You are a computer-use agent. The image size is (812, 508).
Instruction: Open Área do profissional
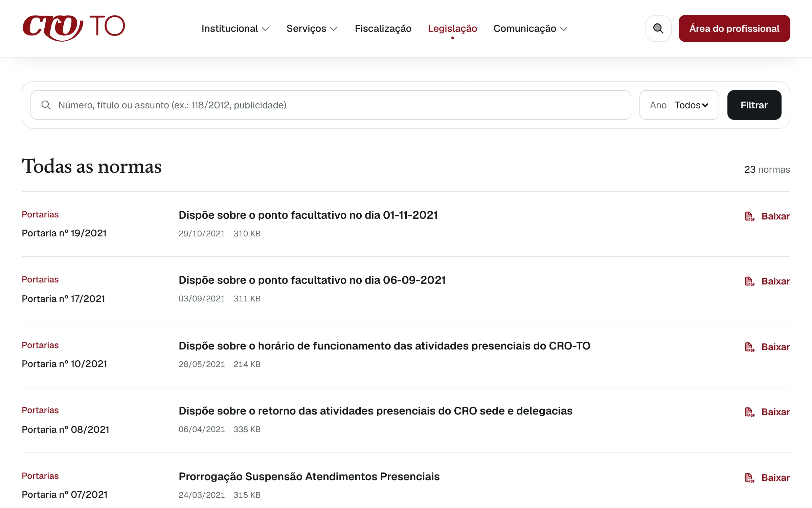734,28
